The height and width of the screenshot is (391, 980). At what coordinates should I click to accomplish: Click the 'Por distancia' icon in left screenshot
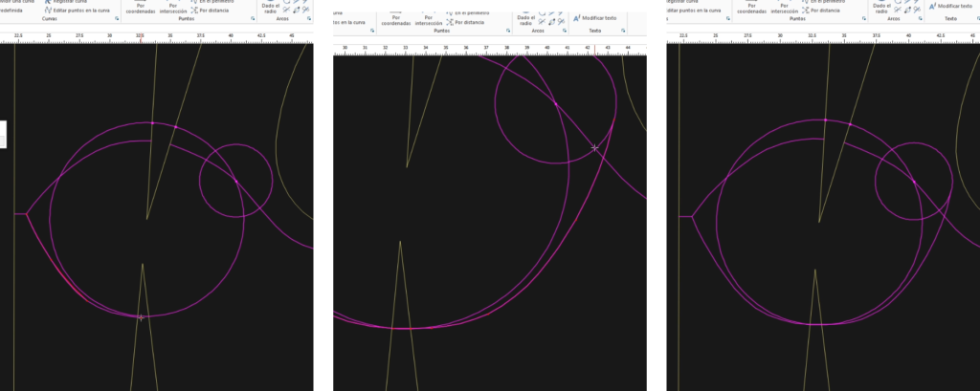coord(193,11)
